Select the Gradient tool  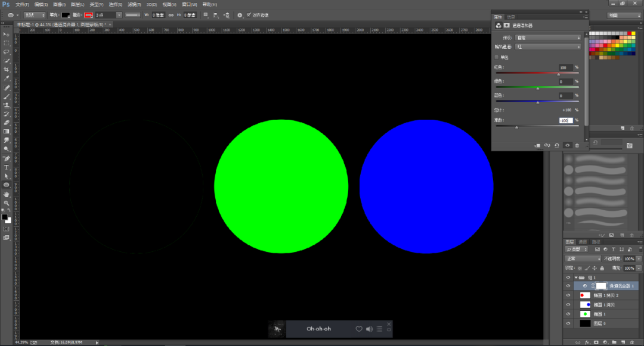[6, 132]
